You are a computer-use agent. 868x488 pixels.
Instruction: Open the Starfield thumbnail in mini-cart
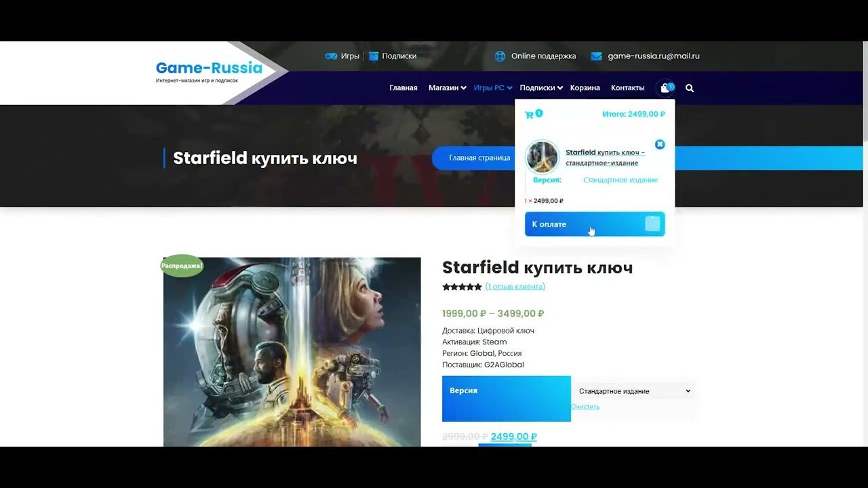(542, 157)
